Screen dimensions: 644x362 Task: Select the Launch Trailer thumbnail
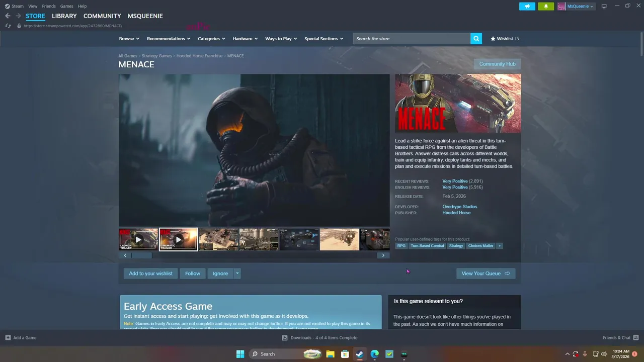tap(138, 239)
